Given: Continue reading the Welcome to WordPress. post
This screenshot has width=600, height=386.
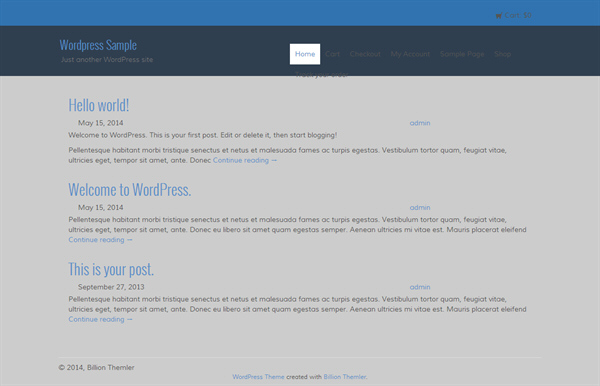Looking at the screenshot, I should [101, 240].
